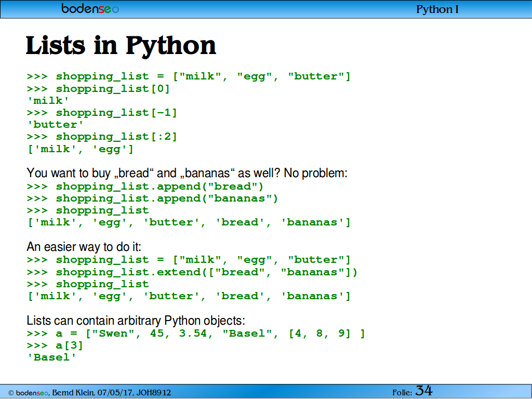Click the code line 'a[3]'
The image size is (532, 399).
(x=55, y=345)
